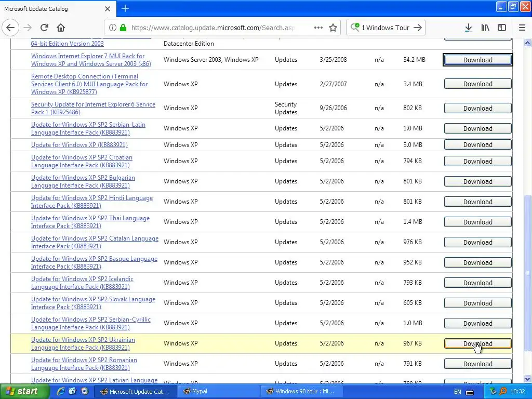
Task: Open 64-bit Edition Version 2003 link
Action: tap(67, 44)
